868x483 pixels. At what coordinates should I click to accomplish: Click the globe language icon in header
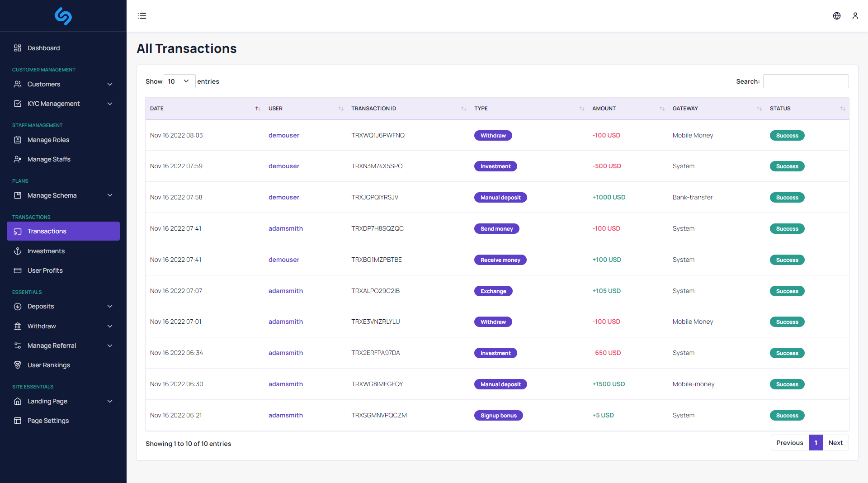pos(836,16)
